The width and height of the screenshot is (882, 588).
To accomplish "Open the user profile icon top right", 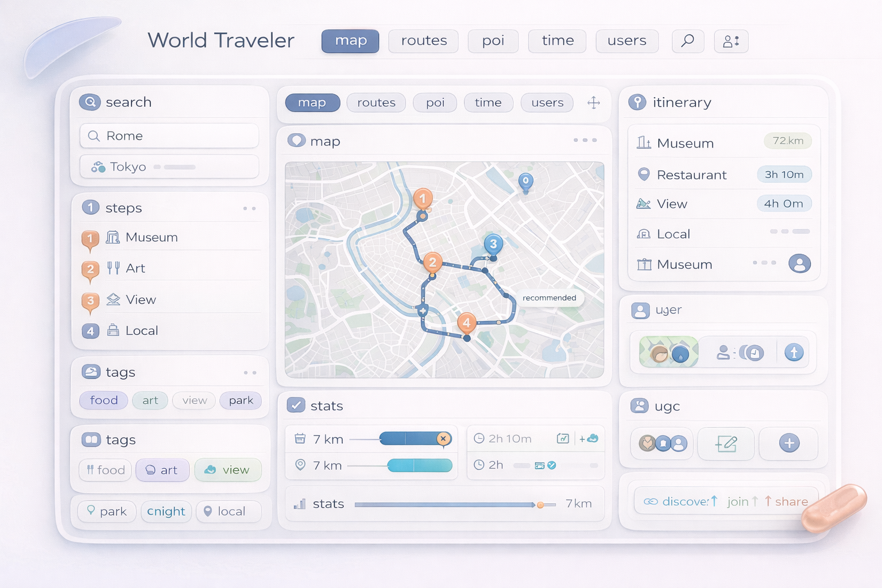I will click(730, 41).
